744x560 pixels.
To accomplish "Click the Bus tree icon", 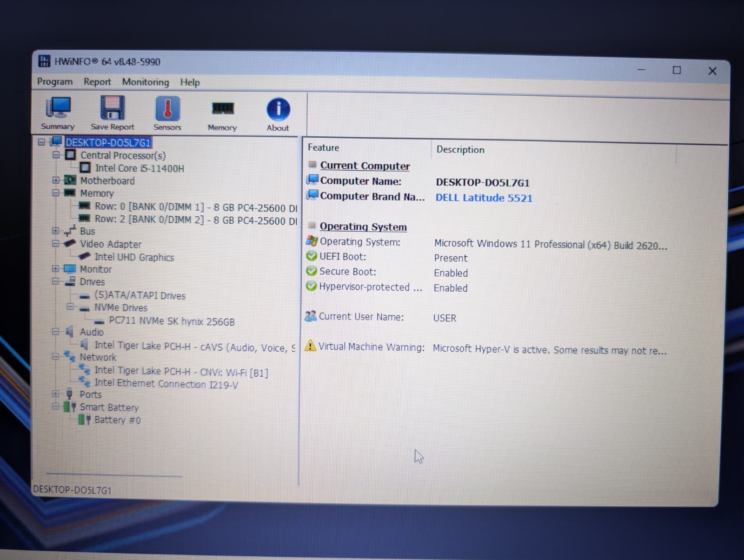I will [70, 230].
